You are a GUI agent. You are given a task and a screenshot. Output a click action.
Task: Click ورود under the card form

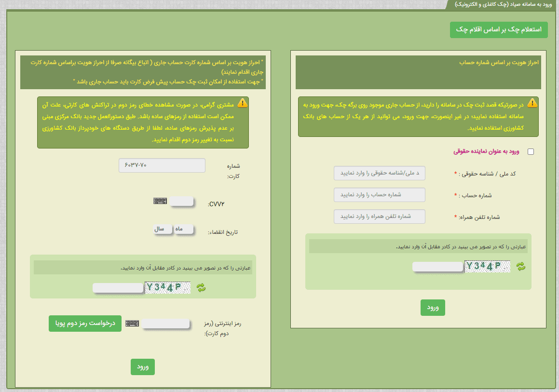[142, 367]
